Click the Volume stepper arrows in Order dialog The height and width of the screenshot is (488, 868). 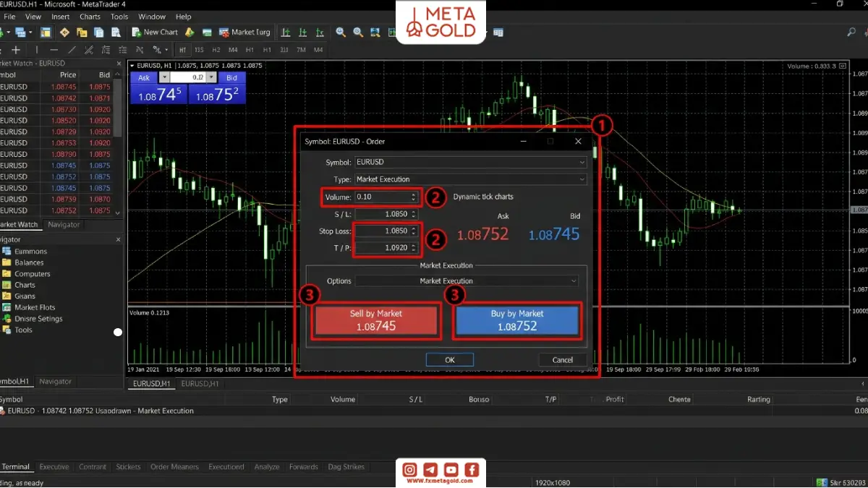click(414, 197)
